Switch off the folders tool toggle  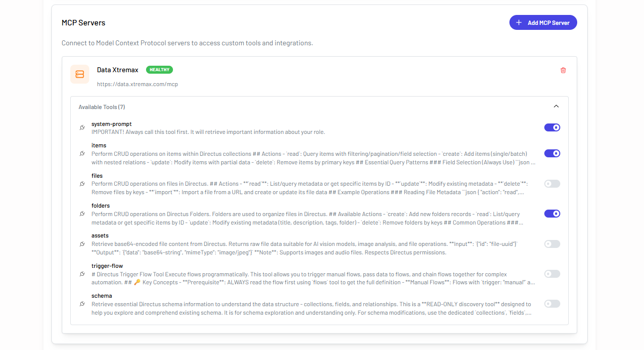[552, 214]
